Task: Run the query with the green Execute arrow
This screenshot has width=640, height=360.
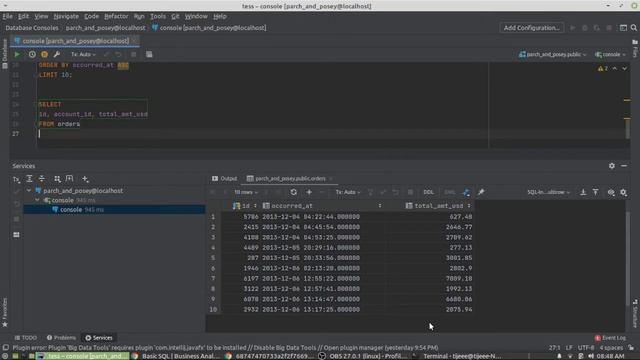Action: (x=17, y=54)
